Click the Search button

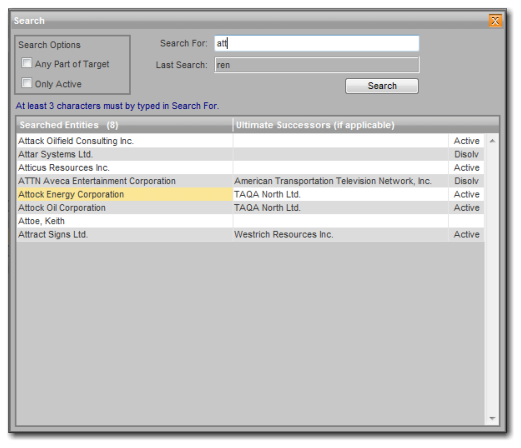pos(382,86)
